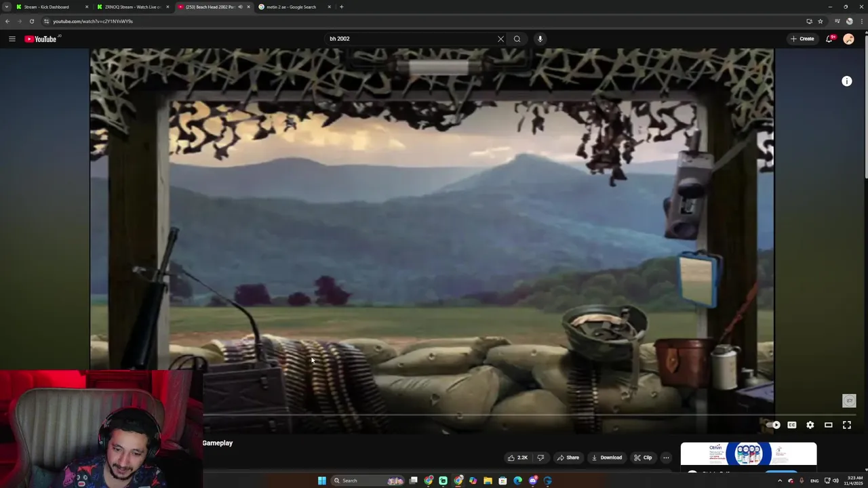Open the YouTube account avatar menu
Viewport: 868px width, 488px height.
[x=848, y=39]
